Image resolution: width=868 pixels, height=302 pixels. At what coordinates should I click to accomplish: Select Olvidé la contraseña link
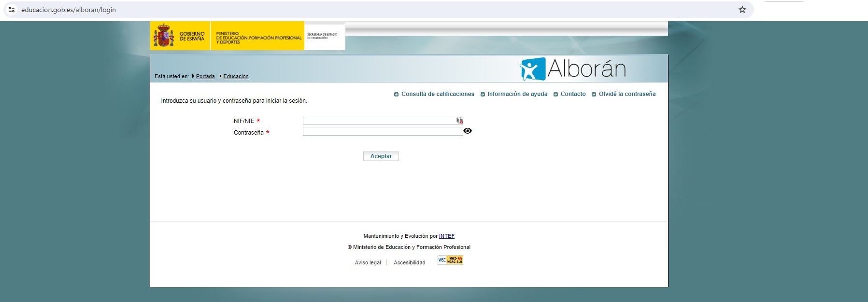click(627, 94)
